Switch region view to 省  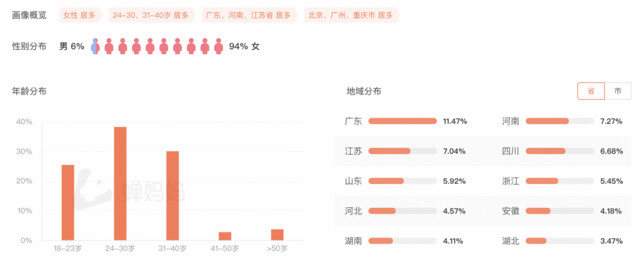pos(591,91)
